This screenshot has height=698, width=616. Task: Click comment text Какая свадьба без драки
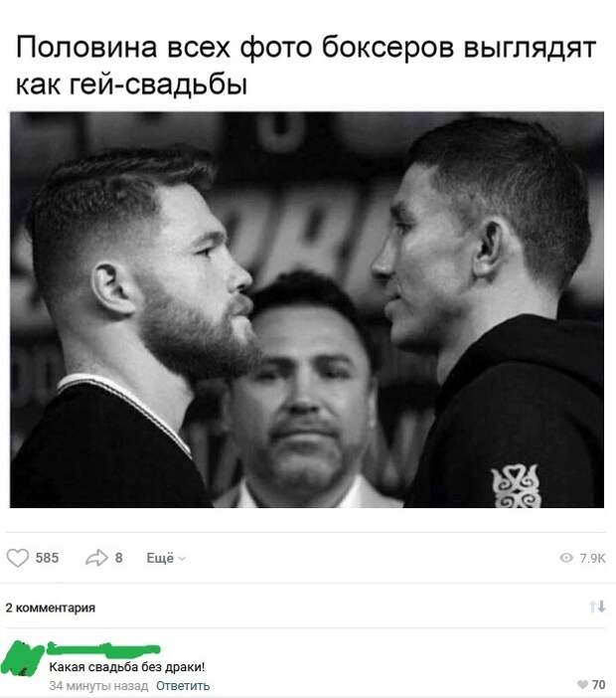(127, 667)
